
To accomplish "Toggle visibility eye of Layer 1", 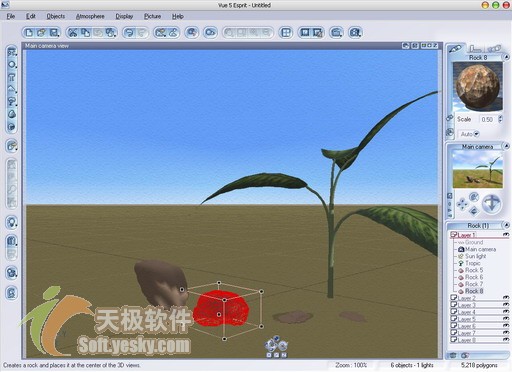I will tap(506, 235).
